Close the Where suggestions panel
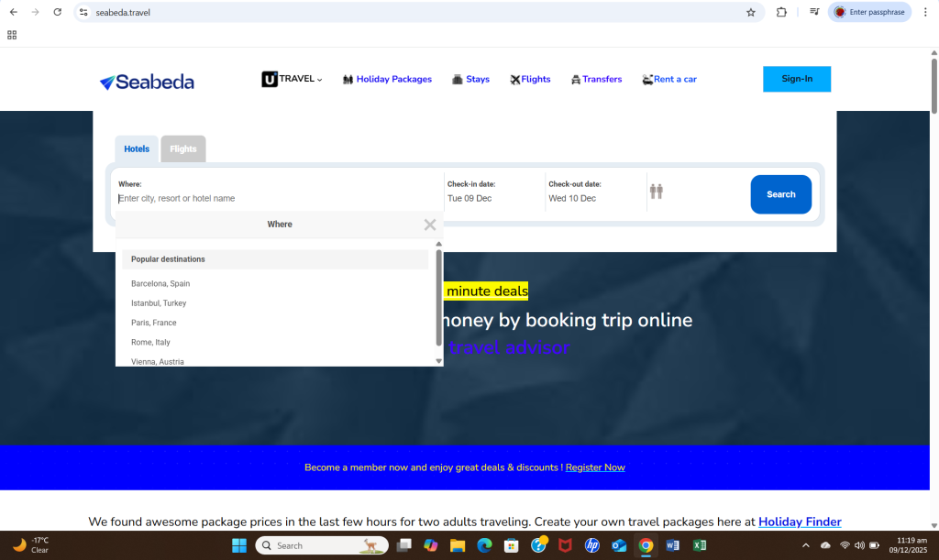The height and width of the screenshot is (560, 939). pyautogui.click(x=429, y=224)
